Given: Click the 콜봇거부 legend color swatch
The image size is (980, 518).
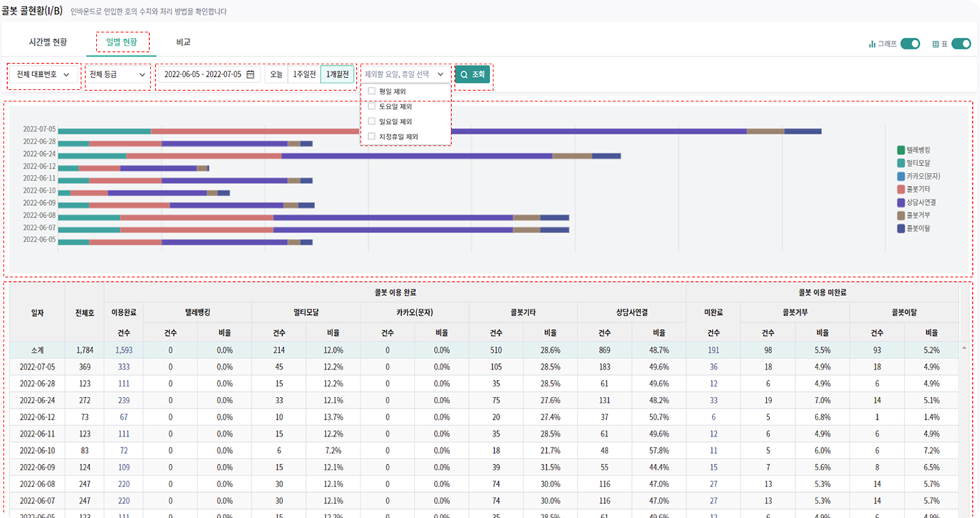Looking at the screenshot, I should [901, 215].
